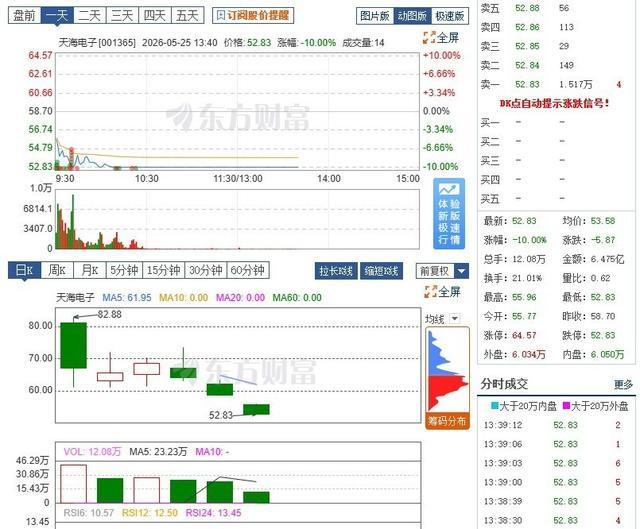
Task: Select the 15分钟 K-line tab
Action: [163, 270]
